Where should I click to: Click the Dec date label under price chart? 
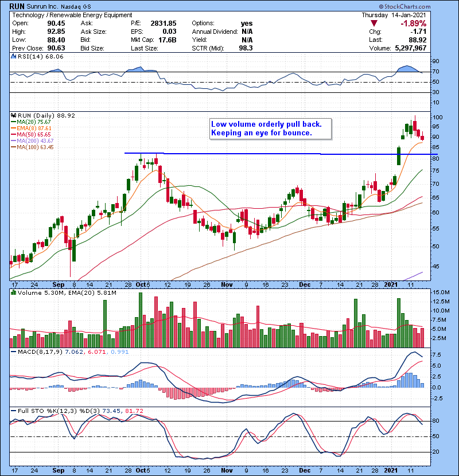[x=305, y=285]
